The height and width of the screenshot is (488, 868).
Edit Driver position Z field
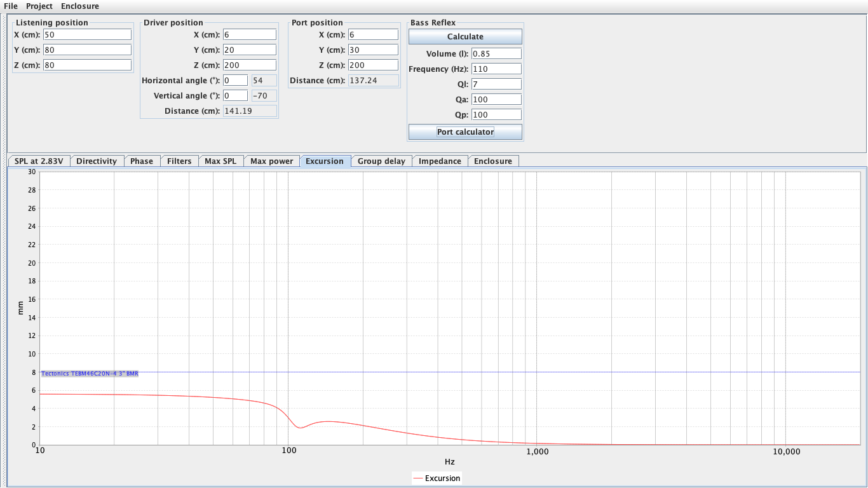[250, 65]
